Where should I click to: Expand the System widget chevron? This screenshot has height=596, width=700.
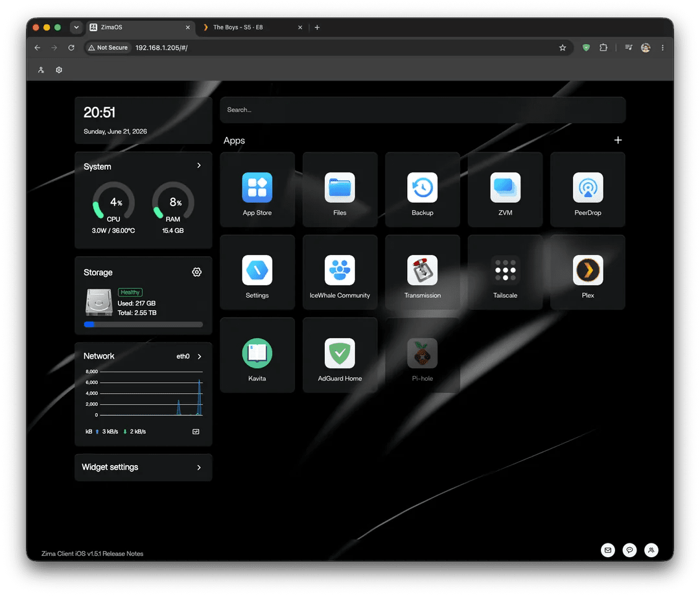point(199,165)
